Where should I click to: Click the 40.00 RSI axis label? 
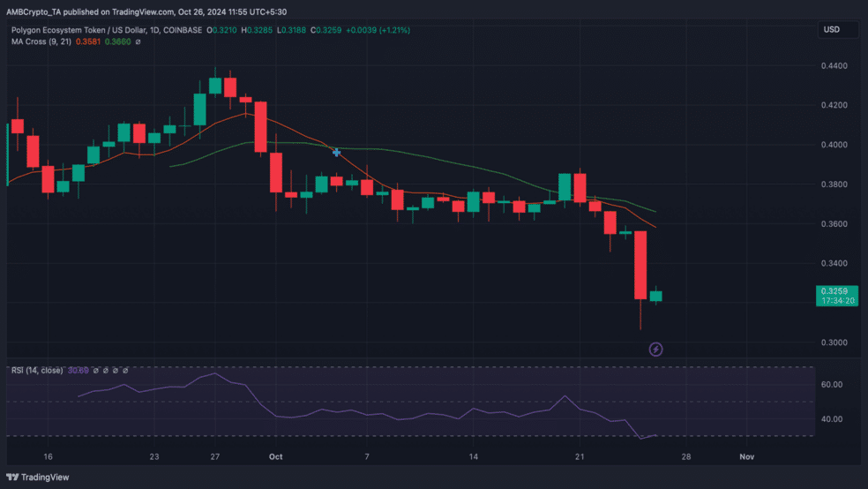pos(832,419)
